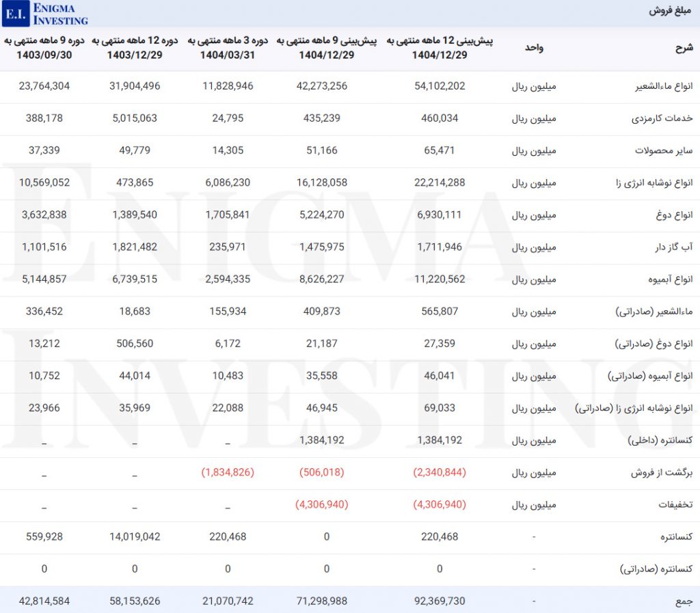Select the 9-month forecast 1404/12/29 column header

pos(327,48)
